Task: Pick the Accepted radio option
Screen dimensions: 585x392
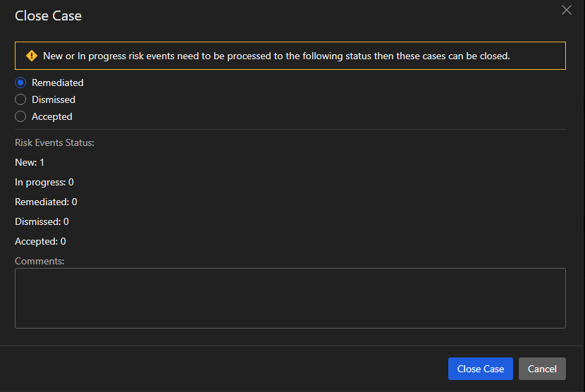Action: pos(20,116)
